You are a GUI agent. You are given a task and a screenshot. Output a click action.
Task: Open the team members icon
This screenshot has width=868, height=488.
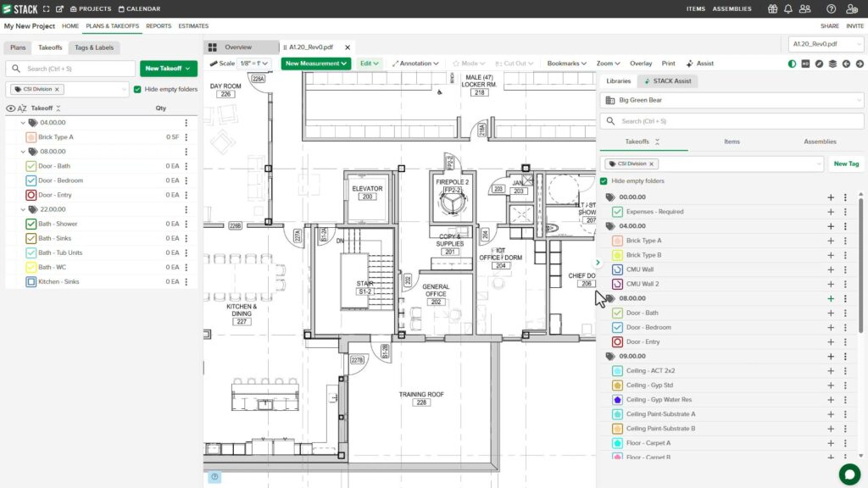tap(805, 8)
